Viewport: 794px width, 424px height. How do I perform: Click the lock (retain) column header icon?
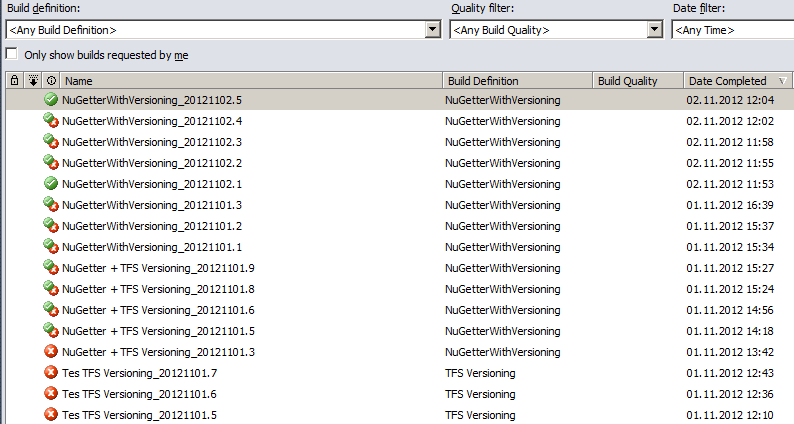coord(15,81)
